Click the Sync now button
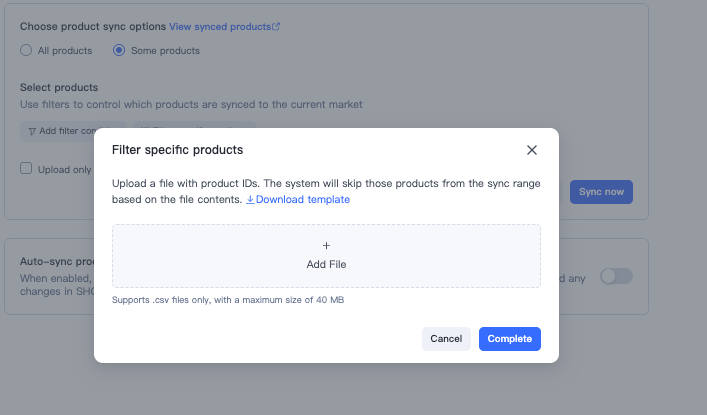 coord(601,192)
